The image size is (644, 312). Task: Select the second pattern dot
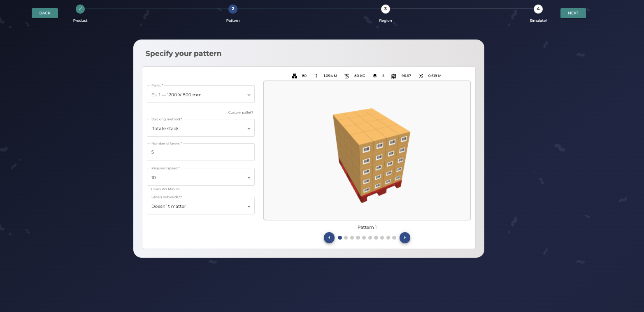click(x=346, y=237)
